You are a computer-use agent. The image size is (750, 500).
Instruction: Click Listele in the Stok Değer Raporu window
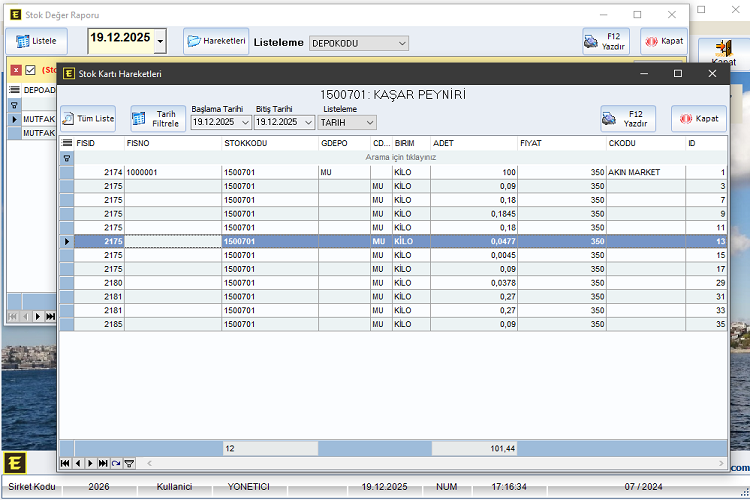[x=36, y=41]
